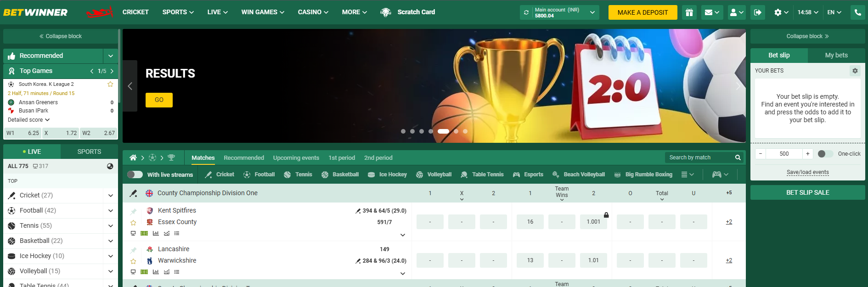Open WIN GAMES menu

pyautogui.click(x=263, y=12)
